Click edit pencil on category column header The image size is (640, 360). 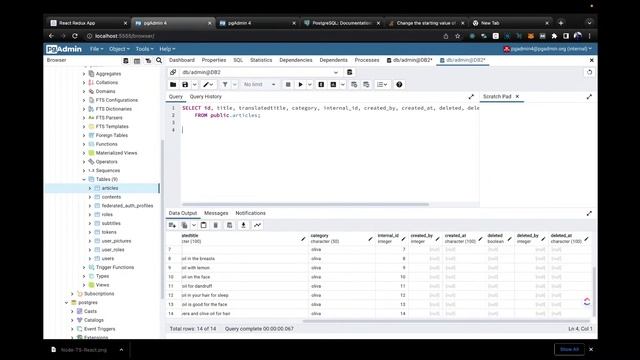tap(370, 239)
